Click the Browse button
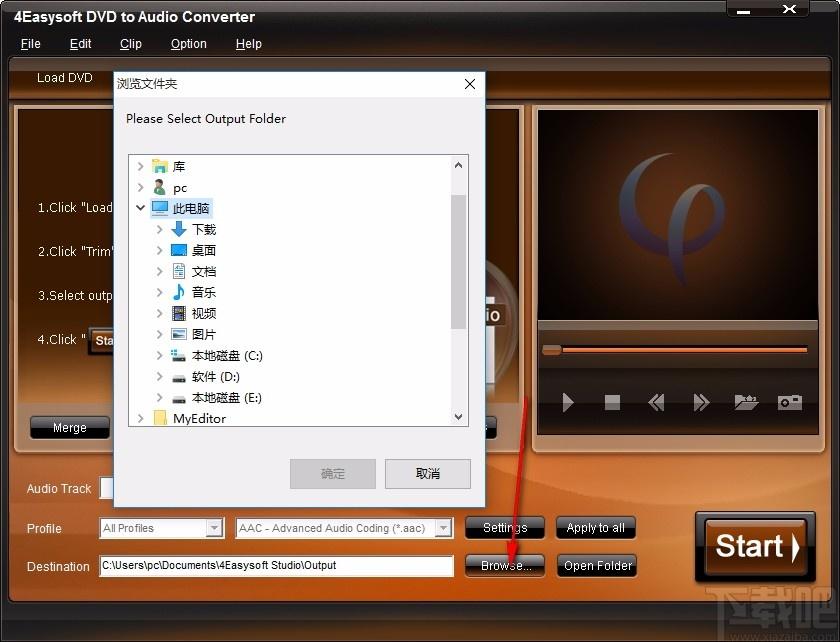840x642 pixels. pyautogui.click(x=505, y=565)
